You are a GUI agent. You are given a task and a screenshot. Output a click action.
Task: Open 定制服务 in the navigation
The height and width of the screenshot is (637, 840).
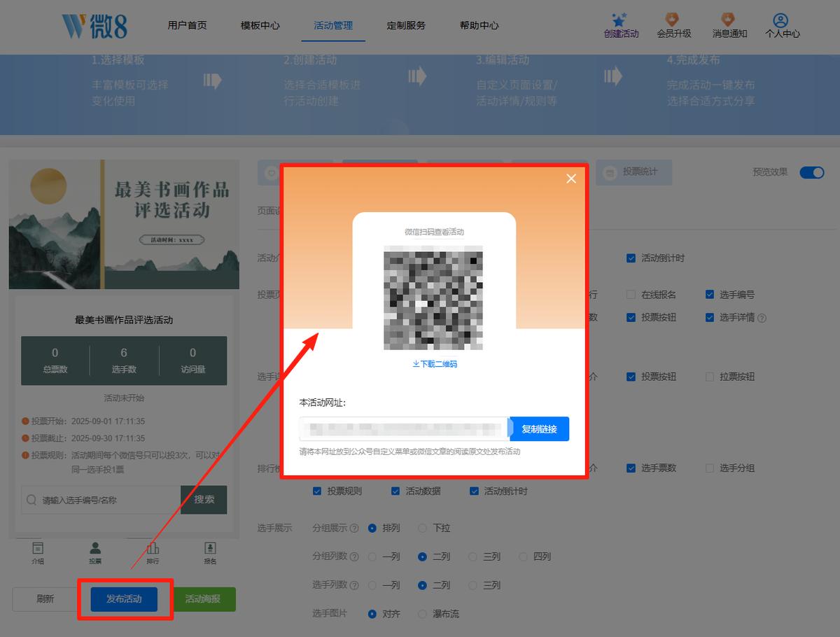coord(406,25)
